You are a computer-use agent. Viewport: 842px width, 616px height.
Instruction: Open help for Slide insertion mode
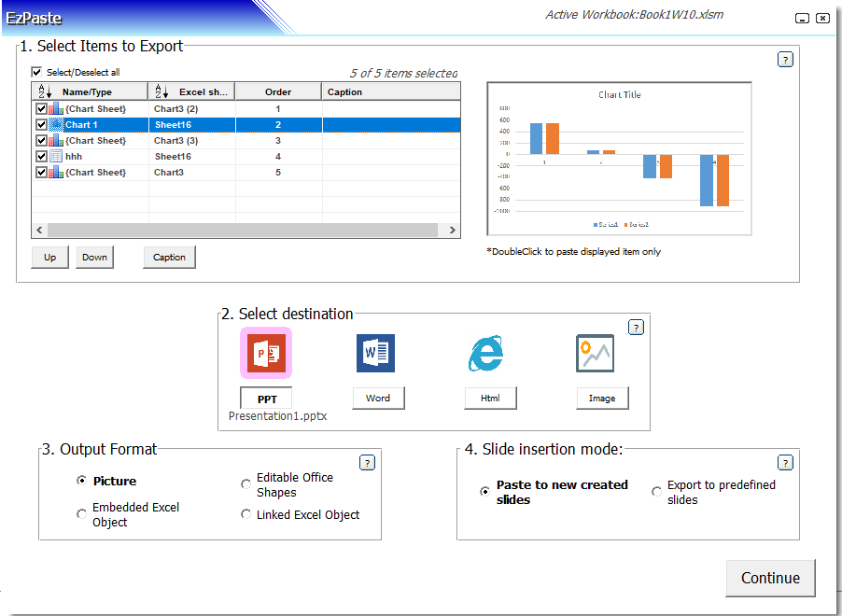coord(785,461)
